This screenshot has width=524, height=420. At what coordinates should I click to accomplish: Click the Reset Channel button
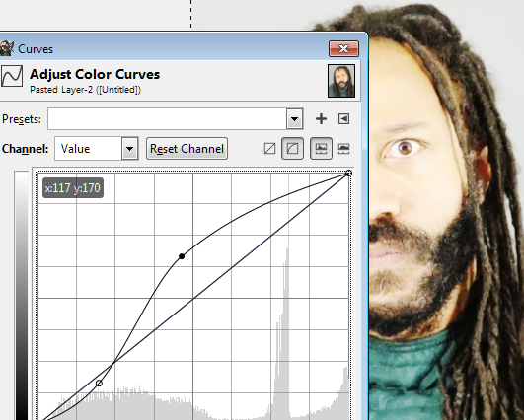(x=187, y=149)
